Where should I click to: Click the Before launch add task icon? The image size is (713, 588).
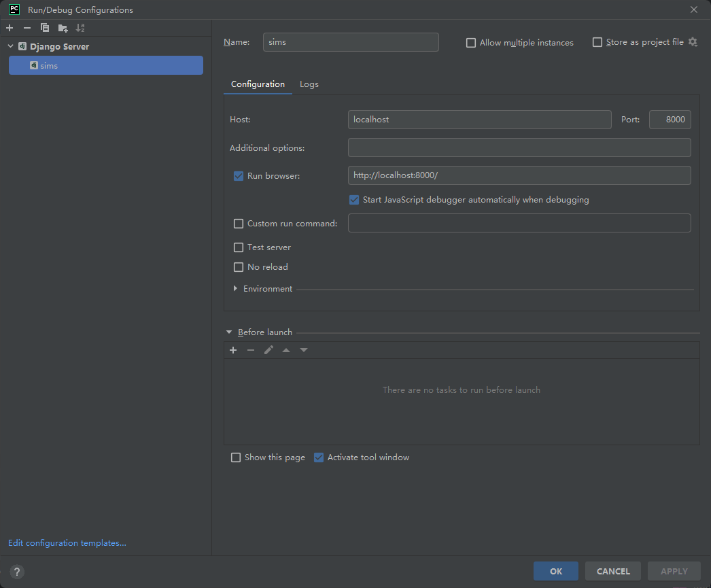click(233, 350)
